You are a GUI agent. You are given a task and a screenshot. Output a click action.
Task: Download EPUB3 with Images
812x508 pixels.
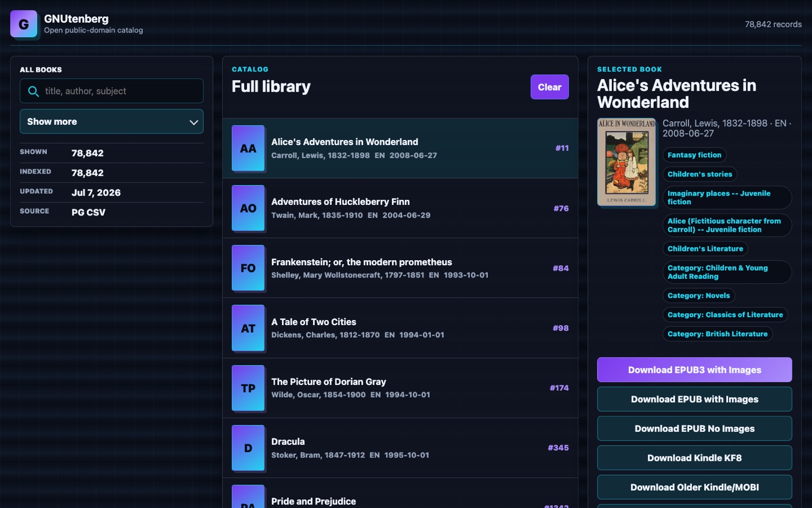pyautogui.click(x=694, y=370)
